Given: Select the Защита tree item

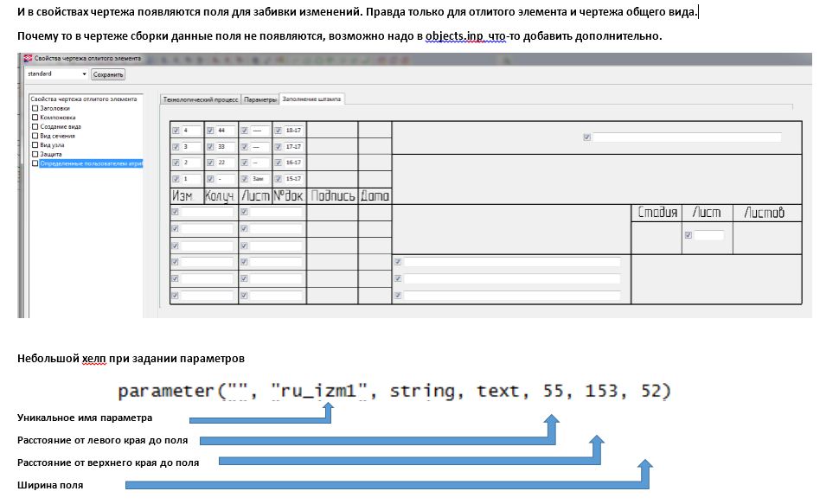Looking at the screenshot, I should pos(51,154).
